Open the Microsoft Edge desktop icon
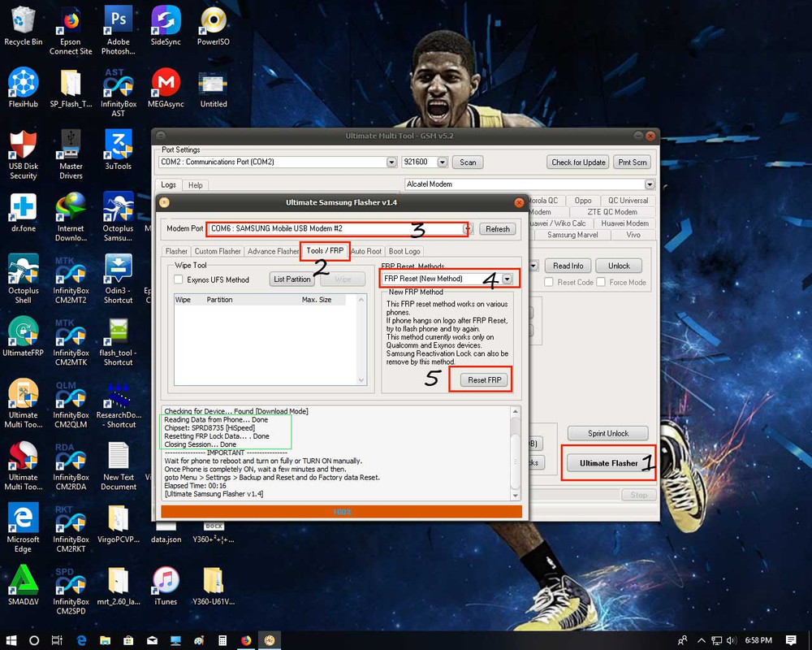812x650 pixels. point(24,527)
